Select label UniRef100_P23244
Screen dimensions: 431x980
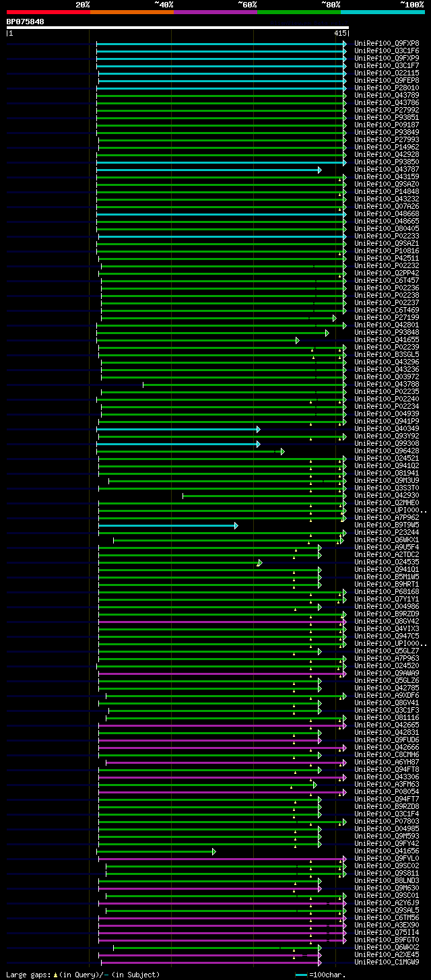pos(387,532)
